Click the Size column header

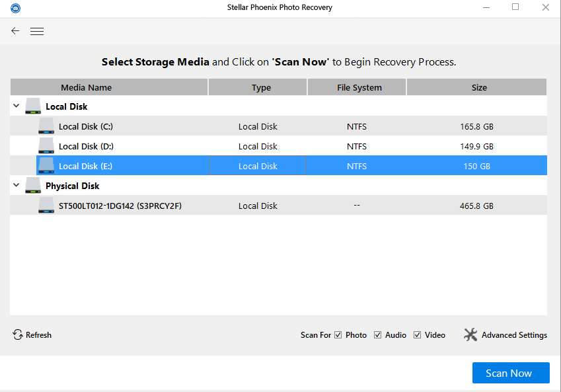(x=476, y=87)
